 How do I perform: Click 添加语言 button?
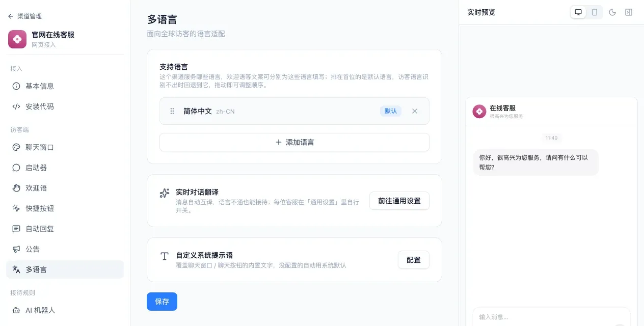click(294, 142)
